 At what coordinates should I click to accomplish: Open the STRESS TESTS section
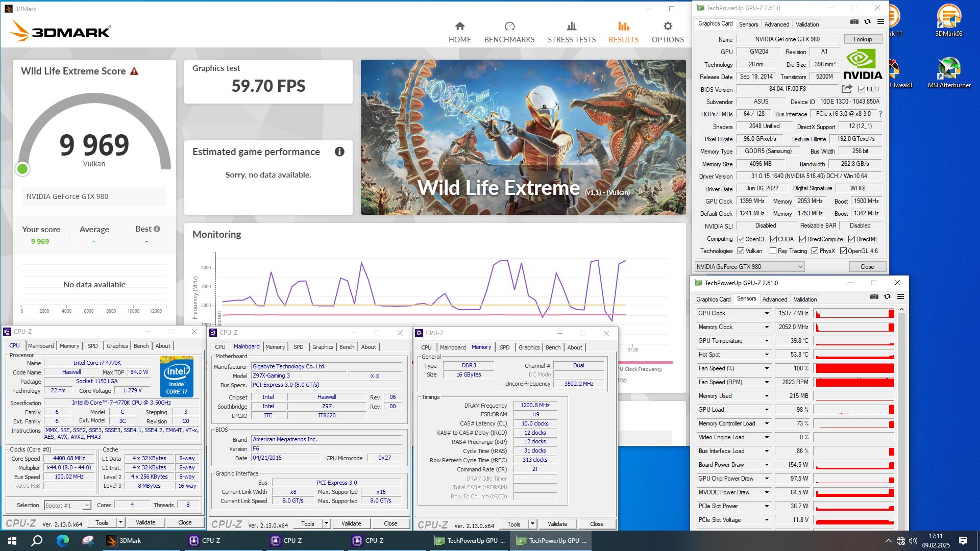pyautogui.click(x=572, y=33)
